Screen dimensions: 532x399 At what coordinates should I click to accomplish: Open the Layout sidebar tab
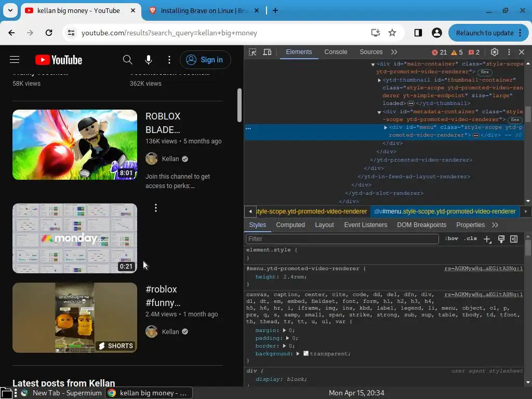coord(324,225)
